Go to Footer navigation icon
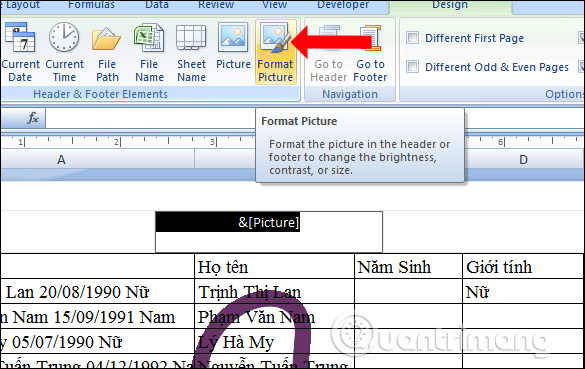The width and height of the screenshot is (585, 369). [370, 38]
